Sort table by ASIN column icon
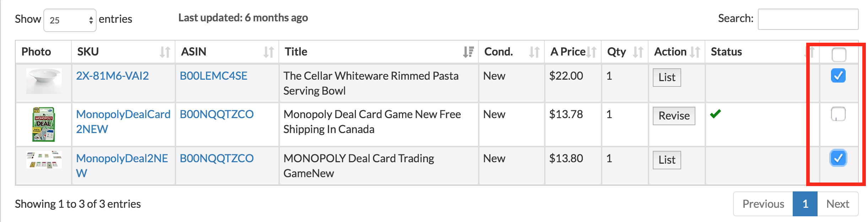The height and width of the screenshot is (222, 868). coord(268,52)
